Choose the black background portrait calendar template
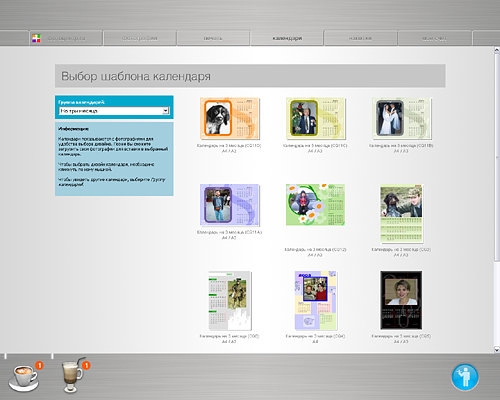 (401, 300)
